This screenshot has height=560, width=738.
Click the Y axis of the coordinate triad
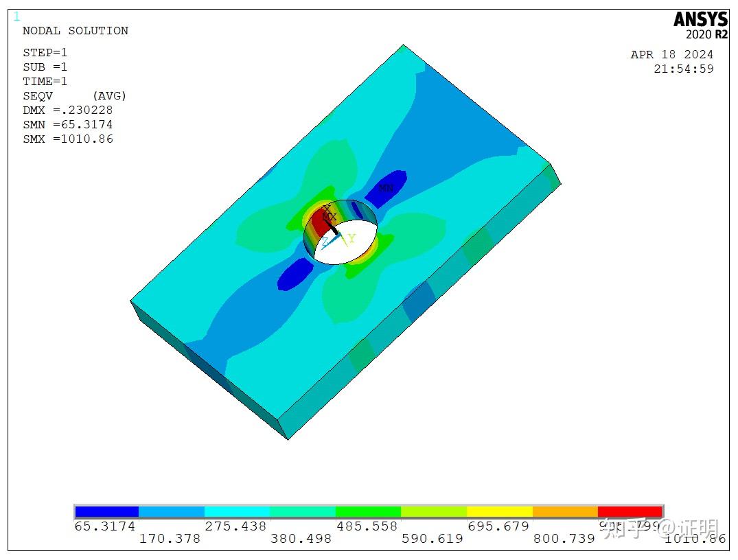coord(351,239)
